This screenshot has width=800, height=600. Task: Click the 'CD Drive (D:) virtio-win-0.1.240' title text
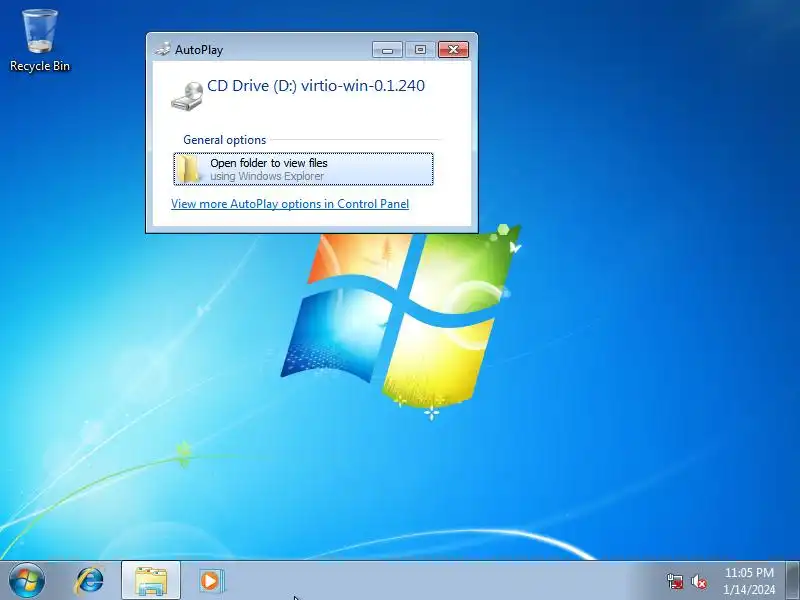[316, 86]
